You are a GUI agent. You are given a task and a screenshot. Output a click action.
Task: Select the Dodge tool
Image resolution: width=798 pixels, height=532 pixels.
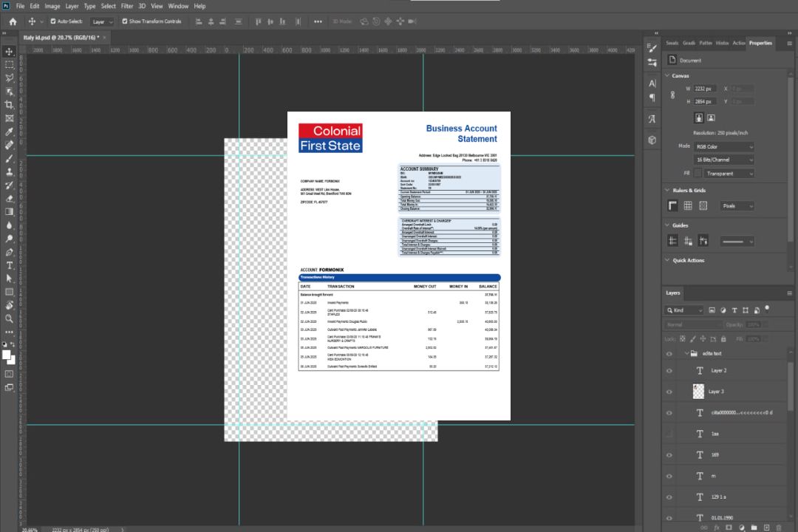tap(9, 238)
